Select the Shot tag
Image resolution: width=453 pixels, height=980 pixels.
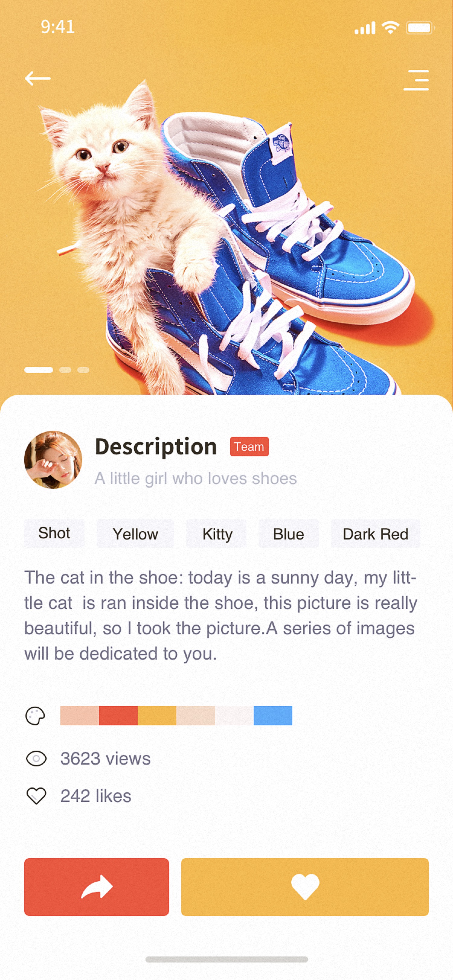click(54, 533)
